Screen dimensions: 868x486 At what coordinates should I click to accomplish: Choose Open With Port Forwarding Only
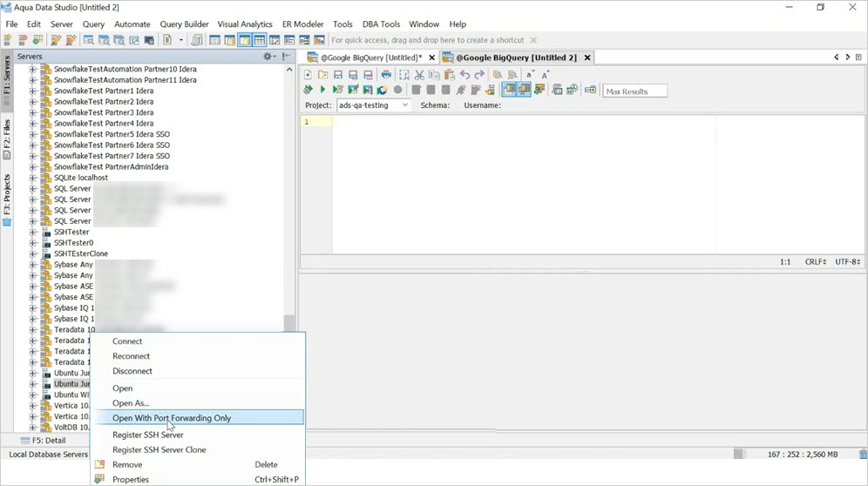[198, 418]
